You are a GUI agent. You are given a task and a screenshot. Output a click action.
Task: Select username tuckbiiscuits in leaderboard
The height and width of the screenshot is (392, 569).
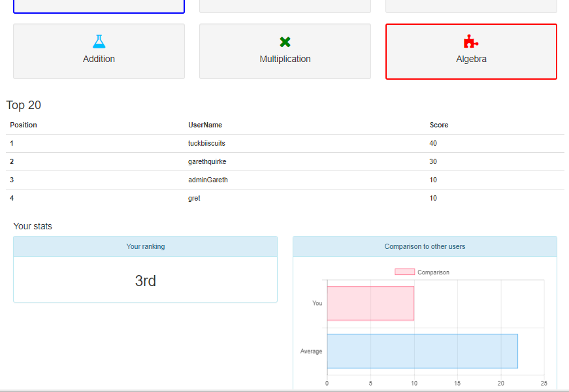coord(206,143)
